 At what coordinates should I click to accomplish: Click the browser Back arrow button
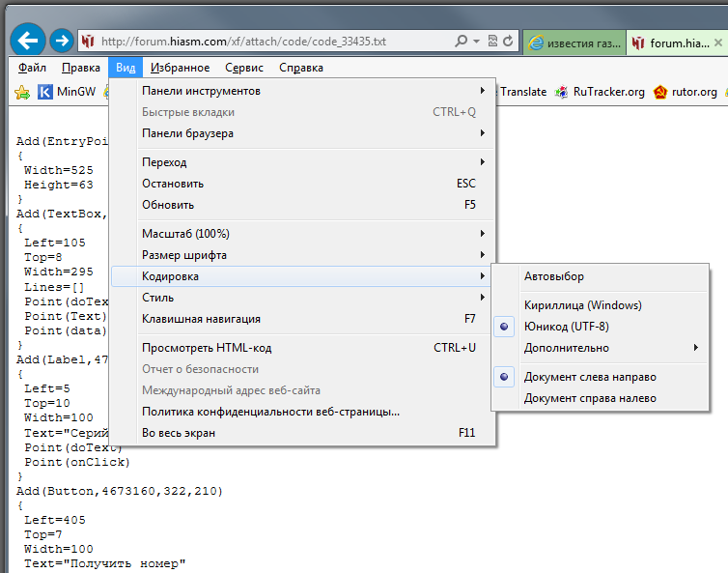pos(28,41)
